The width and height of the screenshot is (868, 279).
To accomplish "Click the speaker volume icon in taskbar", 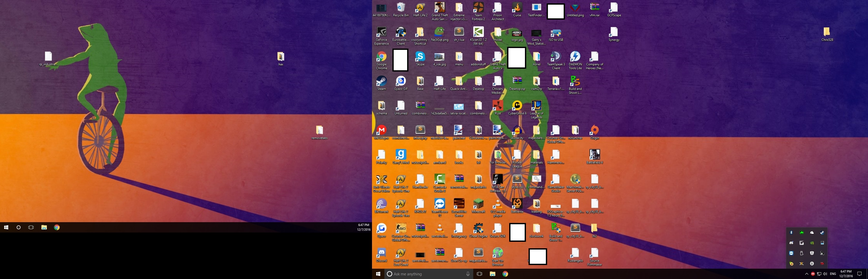I will tap(825, 274).
